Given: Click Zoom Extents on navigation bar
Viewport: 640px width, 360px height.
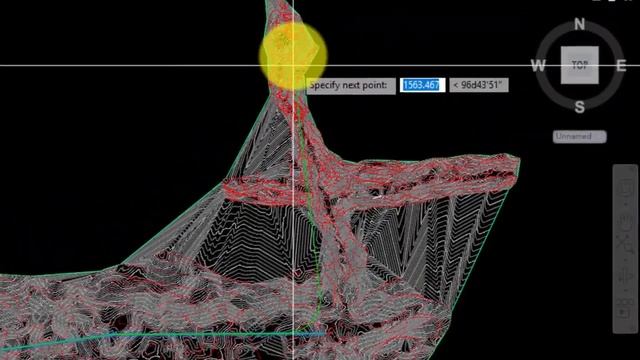Looking at the screenshot, I should click(624, 243).
